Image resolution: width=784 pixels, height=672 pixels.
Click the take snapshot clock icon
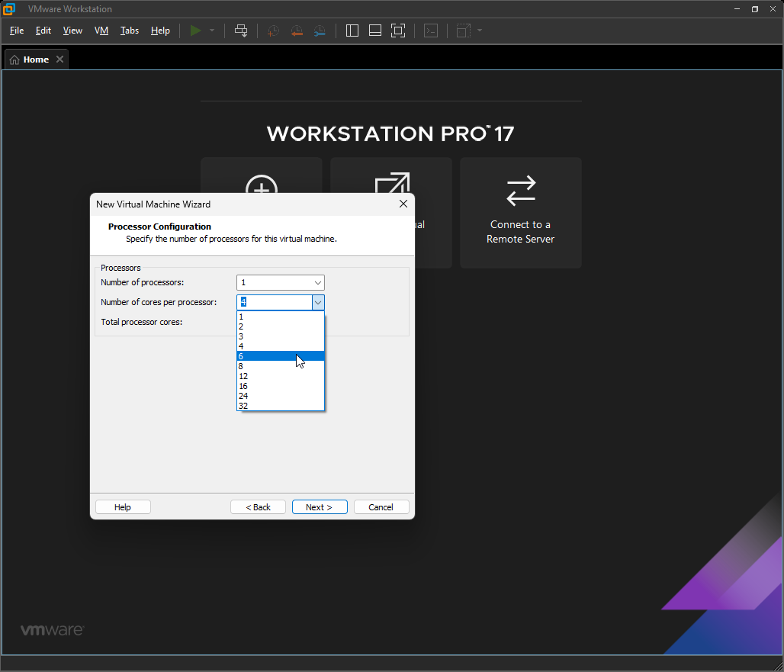pyautogui.click(x=273, y=31)
